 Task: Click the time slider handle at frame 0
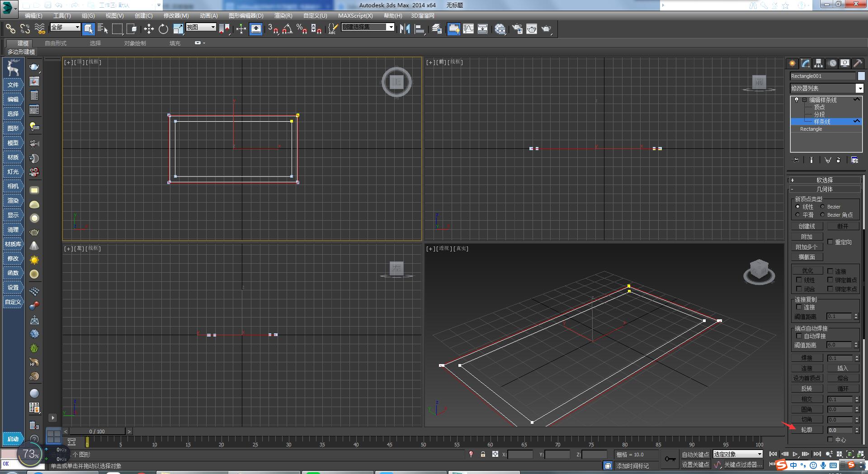point(96,431)
